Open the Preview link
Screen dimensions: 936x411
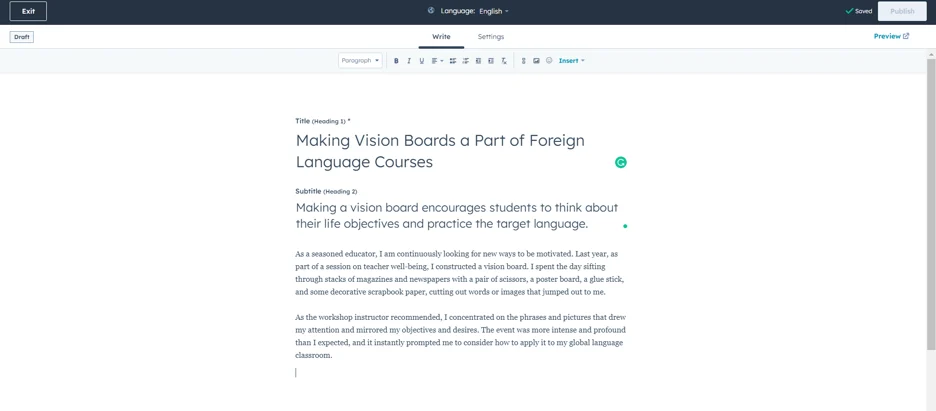(891, 36)
